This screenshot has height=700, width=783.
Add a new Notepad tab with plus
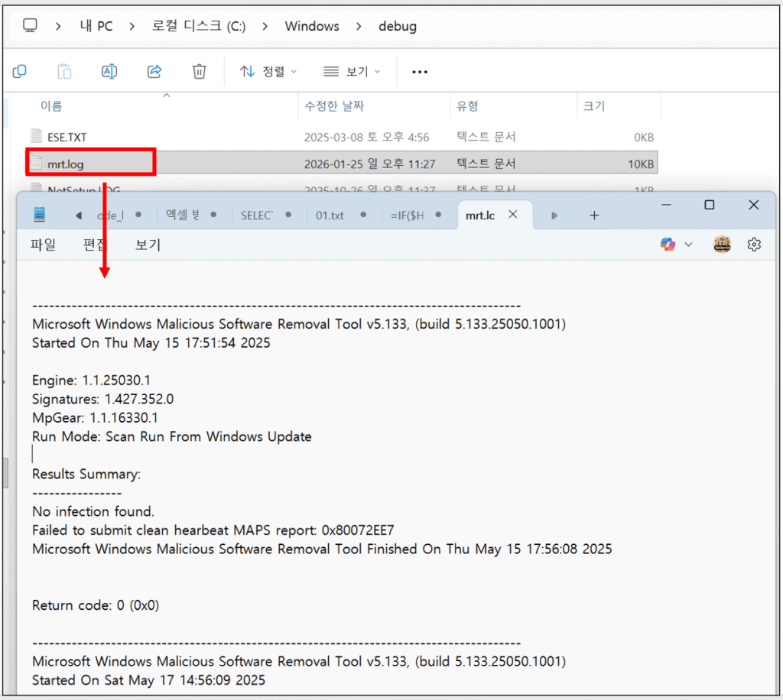[x=594, y=216]
